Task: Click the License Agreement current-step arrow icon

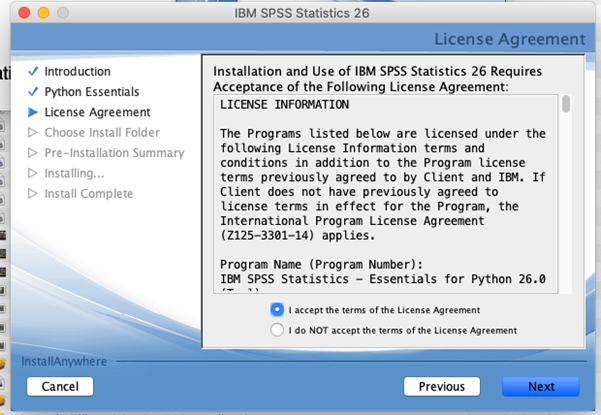Action: [33, 112]
